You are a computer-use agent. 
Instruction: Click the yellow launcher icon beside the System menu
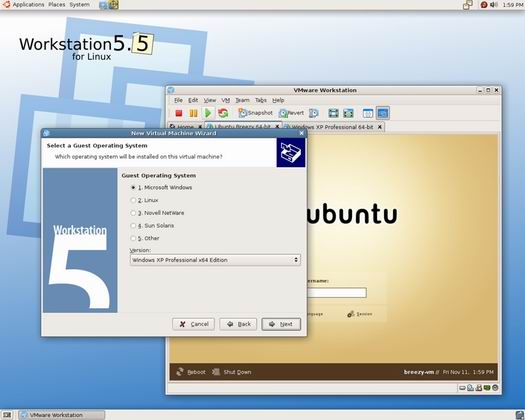114,5
